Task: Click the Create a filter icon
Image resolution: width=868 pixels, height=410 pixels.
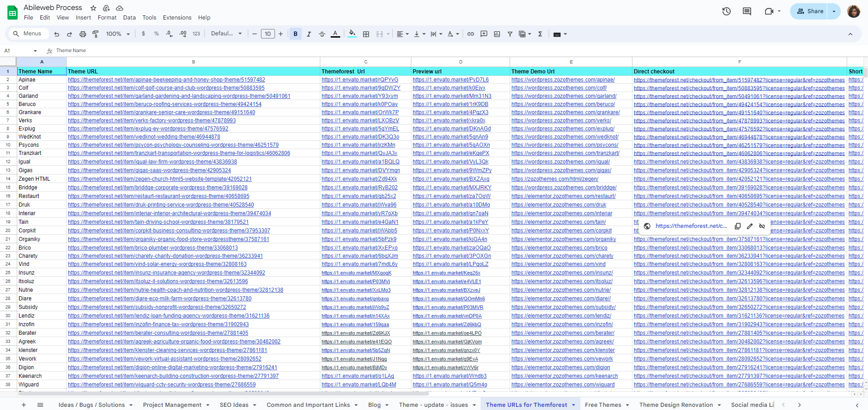Action: coord(510,34)
